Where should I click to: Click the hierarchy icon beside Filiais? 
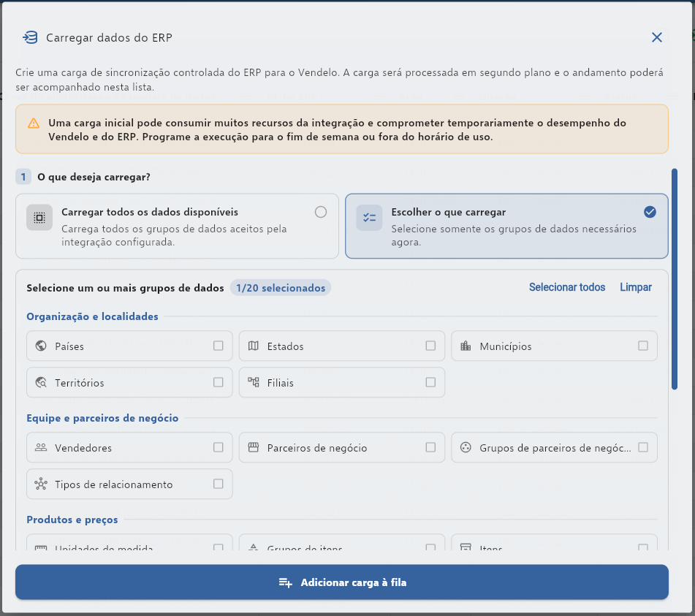pos(254,382)
